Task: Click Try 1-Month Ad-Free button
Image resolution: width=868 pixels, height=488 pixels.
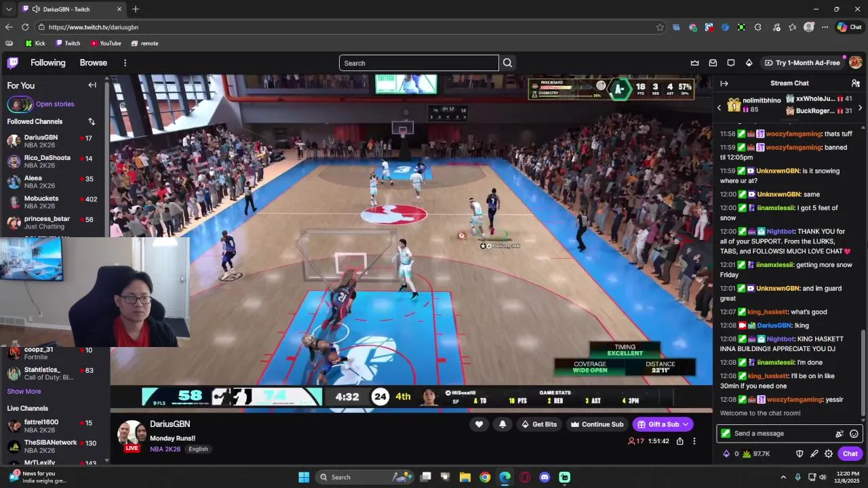Action: click(x=802, y=63)
